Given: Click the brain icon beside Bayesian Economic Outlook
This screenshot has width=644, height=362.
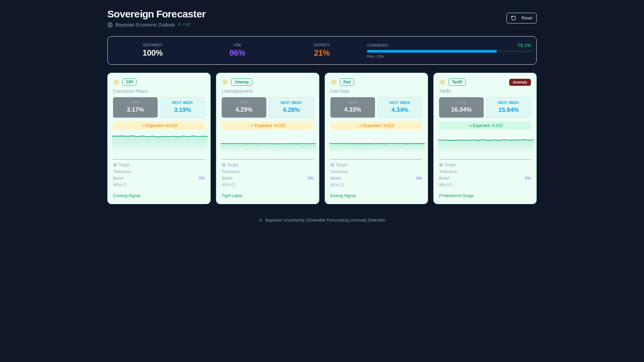Looking at the screenshot, I should 110,25.
